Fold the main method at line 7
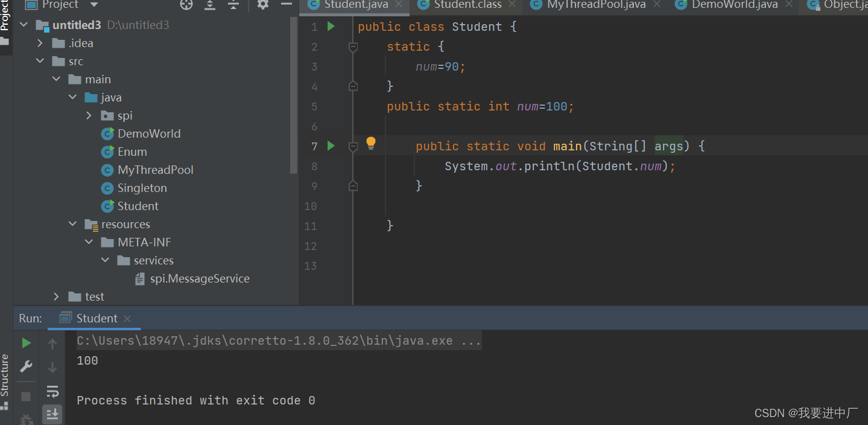 coord(353,146)
